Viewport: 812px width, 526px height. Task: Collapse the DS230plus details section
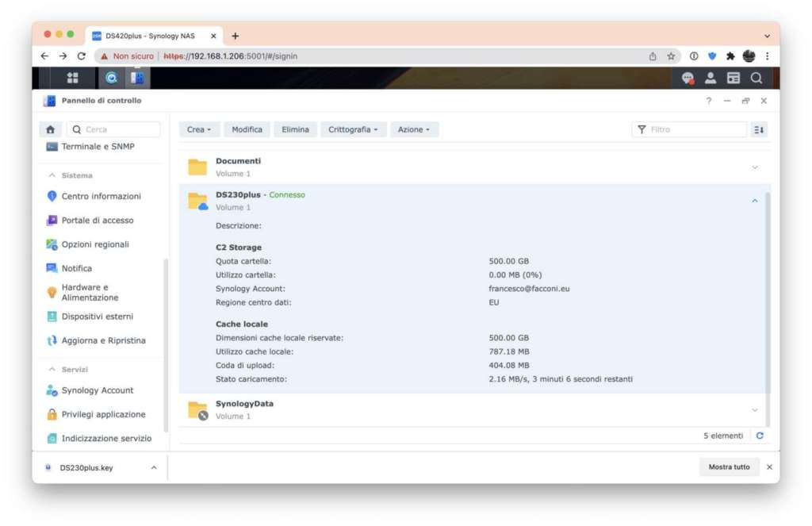click(753, 200)
